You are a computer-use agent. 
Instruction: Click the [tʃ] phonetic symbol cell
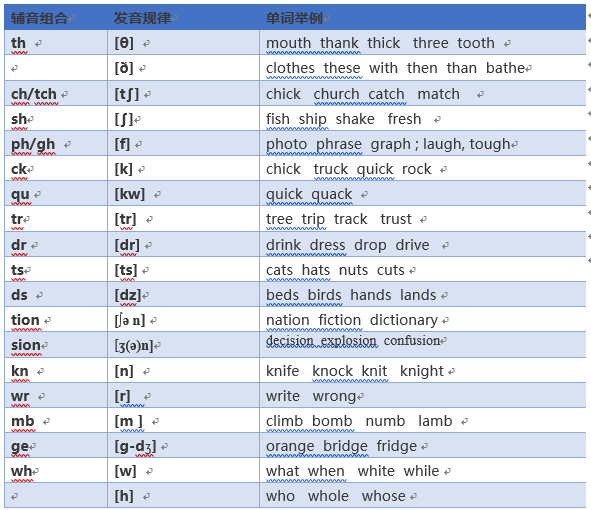tap(183, 93)
